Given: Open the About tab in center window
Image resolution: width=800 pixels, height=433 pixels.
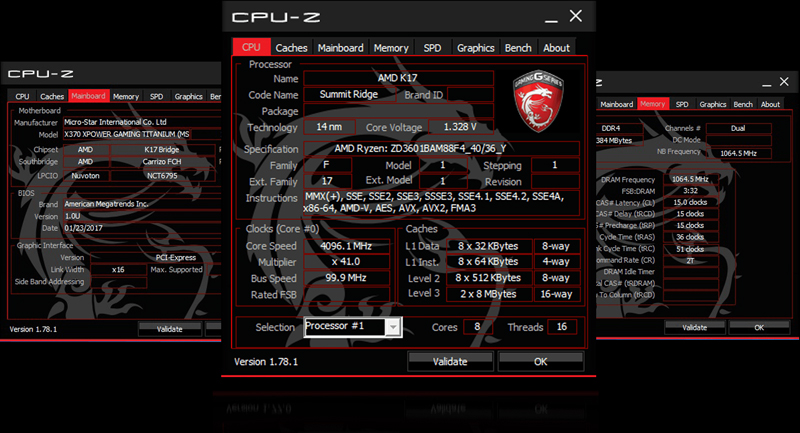Looking at the screenshot, I should [556, 47].
